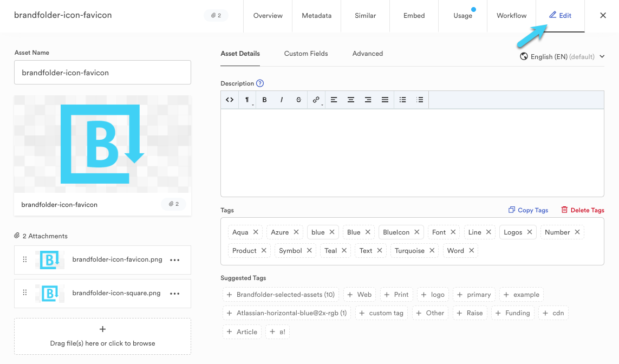Viewport: 619px width, 364px height.
Task: Apply bold formatting in description
Action: click(264, 100)
